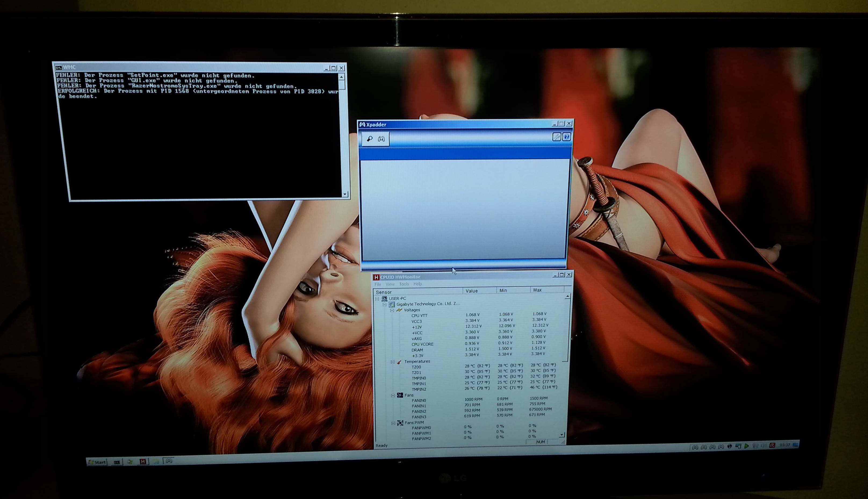The image size is (868, 499).
Task: Click the Xpadder controller icon
Action: point(381,139)
